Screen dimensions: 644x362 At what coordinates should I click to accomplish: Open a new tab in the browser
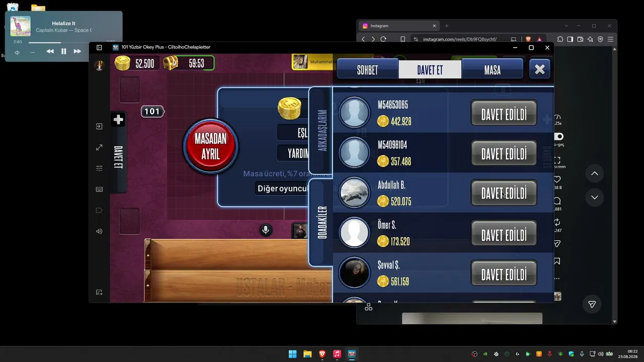coord(446,26)
